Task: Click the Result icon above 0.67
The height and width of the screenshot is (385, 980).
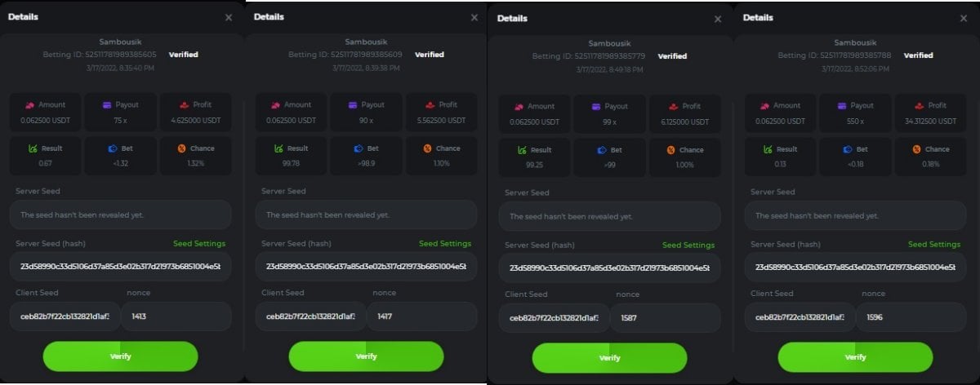Action: point(29,148)
